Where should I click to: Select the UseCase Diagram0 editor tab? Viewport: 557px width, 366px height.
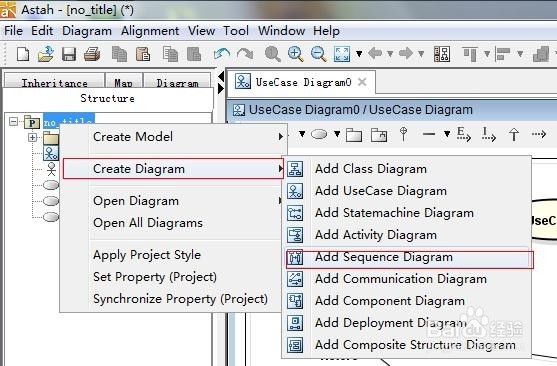point(301,82)
